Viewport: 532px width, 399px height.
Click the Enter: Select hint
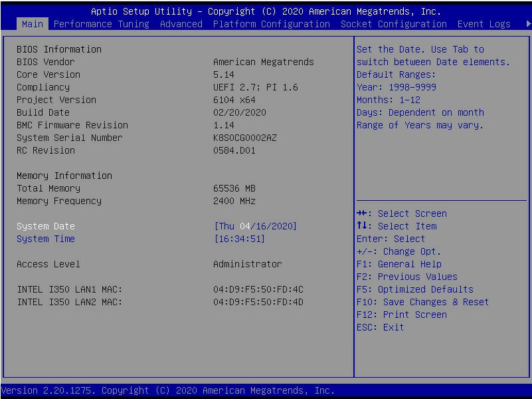(x=391, y=239)
